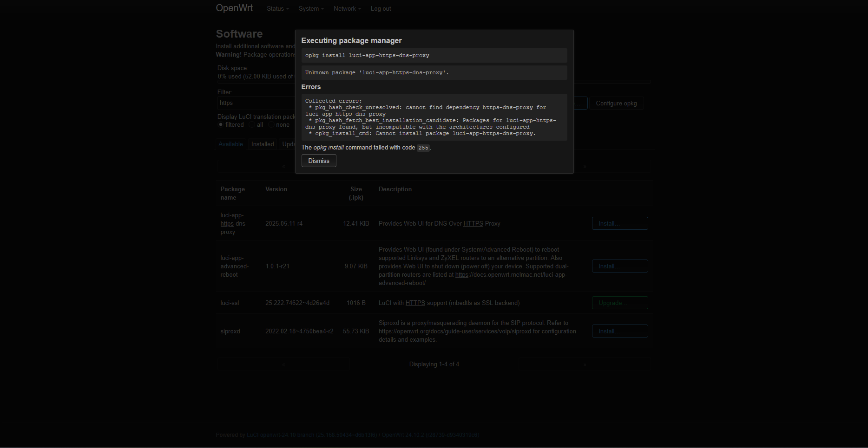Open the advanced-reboot docs https link
Image resolution: width=868 pixels, height=448 pixels.
[x=461, y=275]
